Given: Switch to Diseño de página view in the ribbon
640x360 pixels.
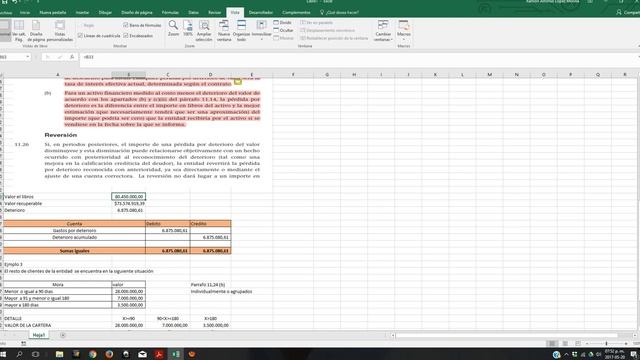Looking at the screenshot, I should pos(36,31).
